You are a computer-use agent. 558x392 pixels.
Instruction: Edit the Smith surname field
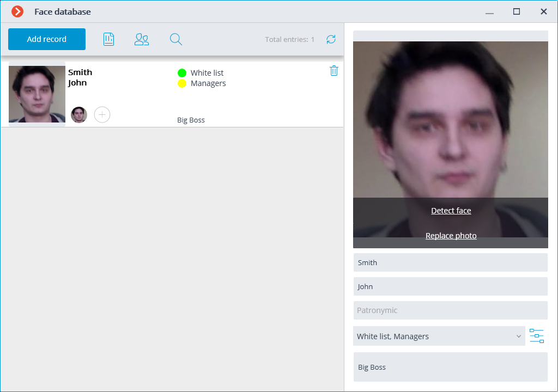point(451,262)
